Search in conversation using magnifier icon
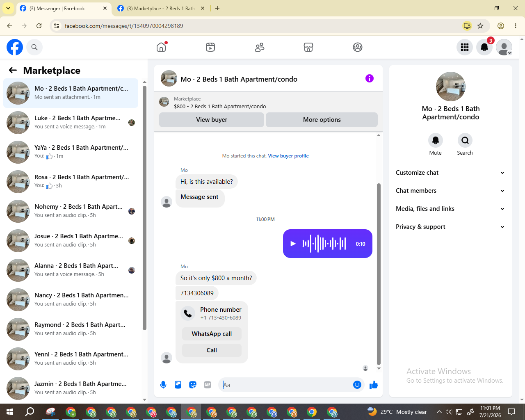Viewport: 525px width, 420px height. (465, 140)
